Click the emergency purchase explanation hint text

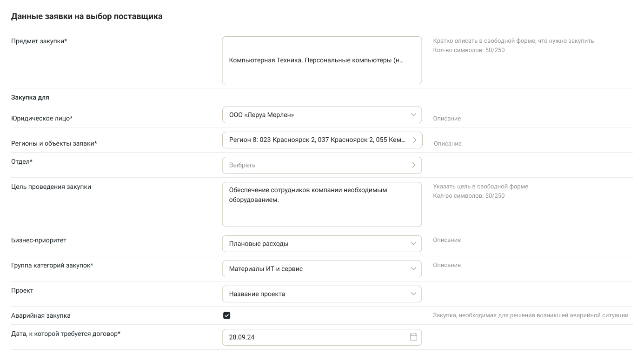(x=531, y=315)
